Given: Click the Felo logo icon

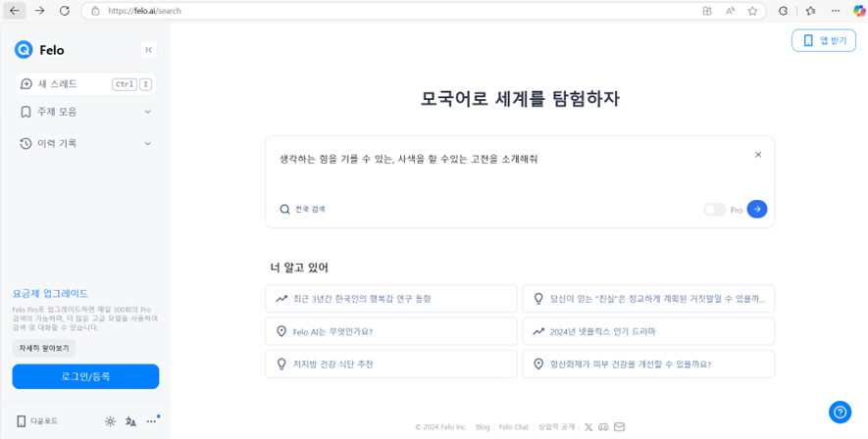Looking at the screenshot, I should pyautogui.click(x=24, y=50).
